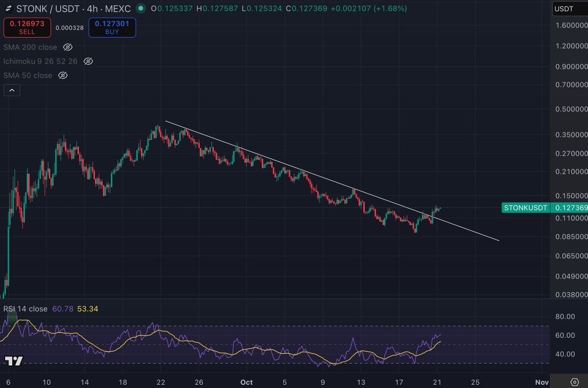Toggle visibility of SMA 200 indicator
The width and height of the screenshot is (588, 388).
[x=68, y=48]
